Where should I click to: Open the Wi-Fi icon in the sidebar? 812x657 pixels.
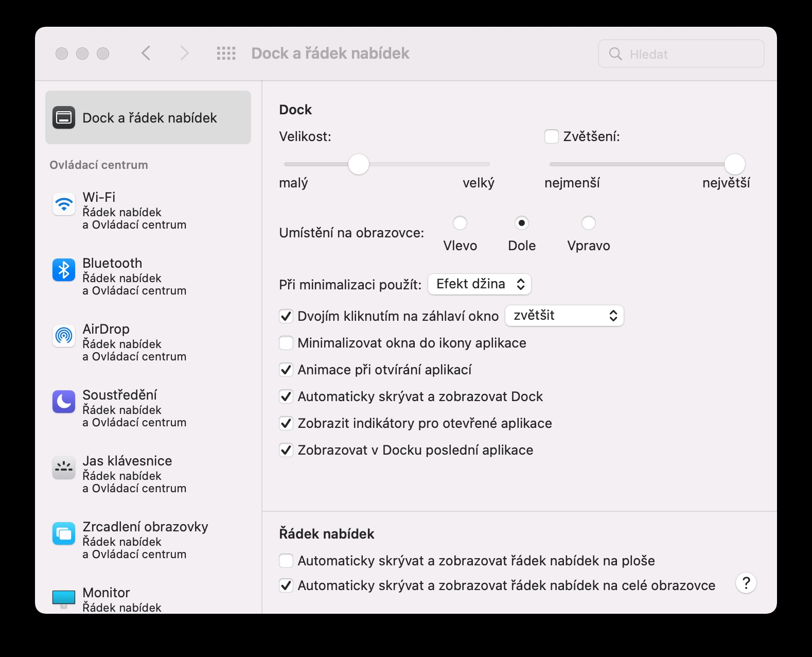coord(64,204)
